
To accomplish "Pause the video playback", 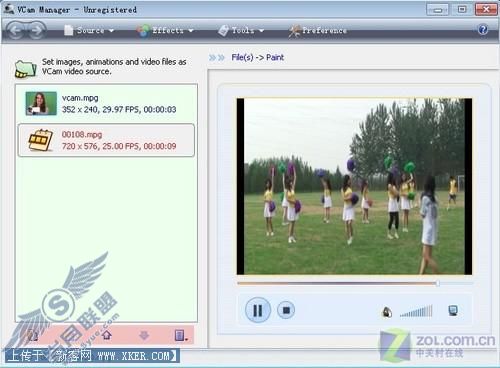I will 258,310.
